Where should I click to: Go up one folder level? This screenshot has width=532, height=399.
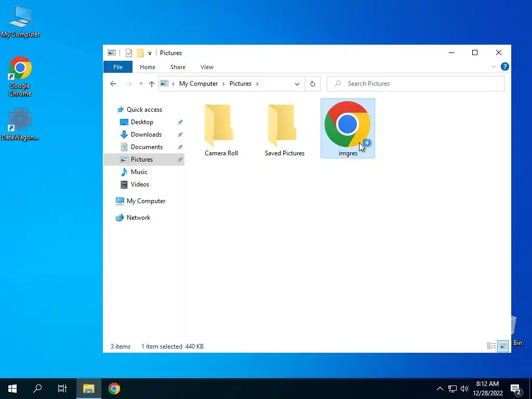[152, 84]
